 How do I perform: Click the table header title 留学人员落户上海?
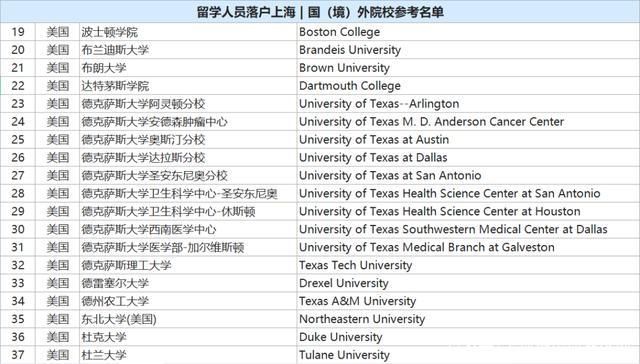coord(246,12)
